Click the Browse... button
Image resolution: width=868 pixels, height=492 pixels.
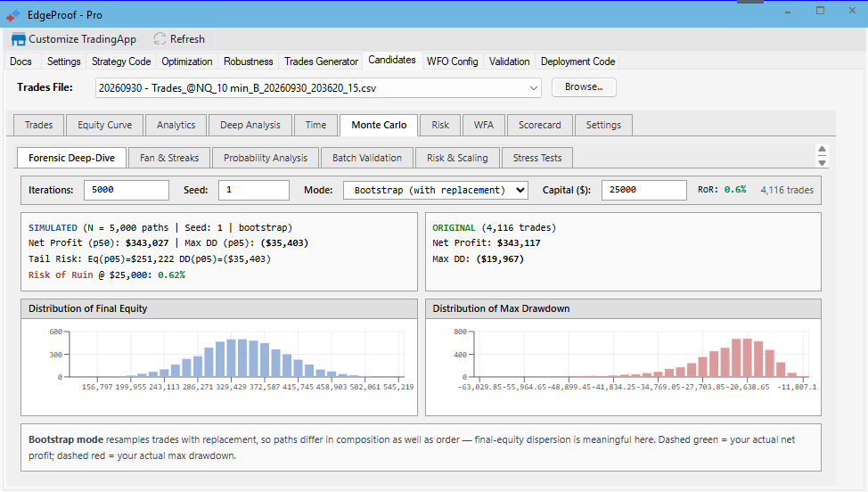click(x=584, y=86)
